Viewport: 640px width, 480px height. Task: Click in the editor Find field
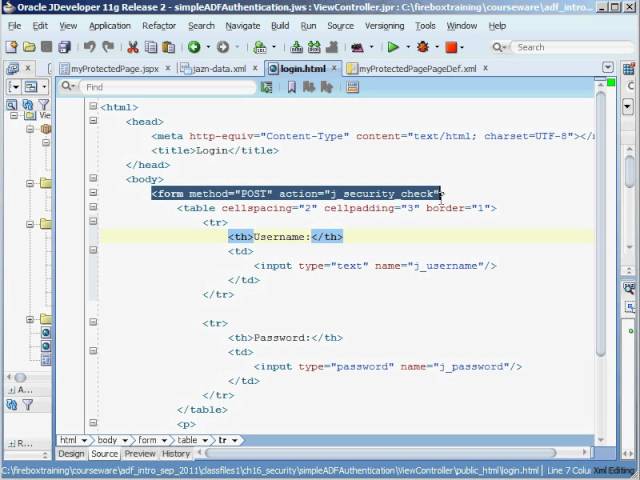click(x=169, y=87)
